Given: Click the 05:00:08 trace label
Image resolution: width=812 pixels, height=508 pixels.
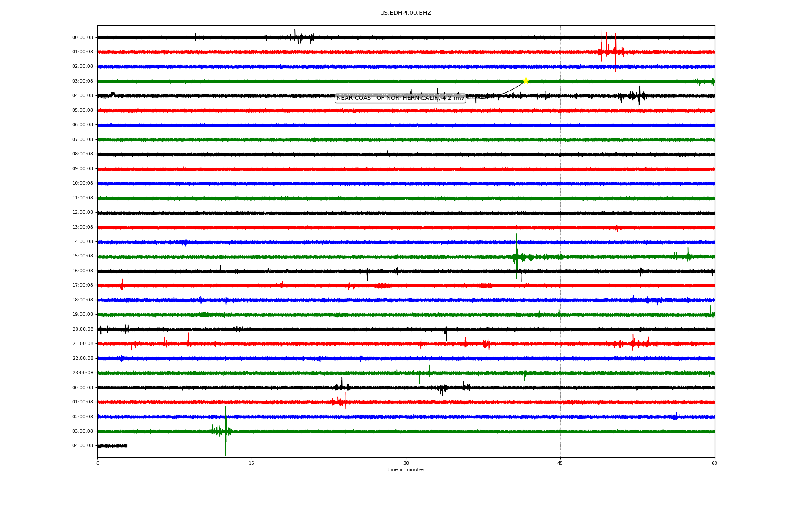Looking at the screenshot, I should 82,110.
